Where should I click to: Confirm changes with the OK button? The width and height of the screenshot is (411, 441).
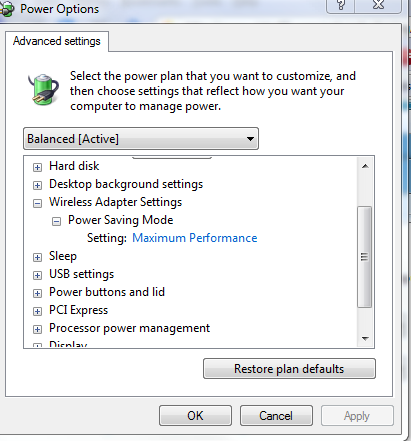tap(195, 416)
